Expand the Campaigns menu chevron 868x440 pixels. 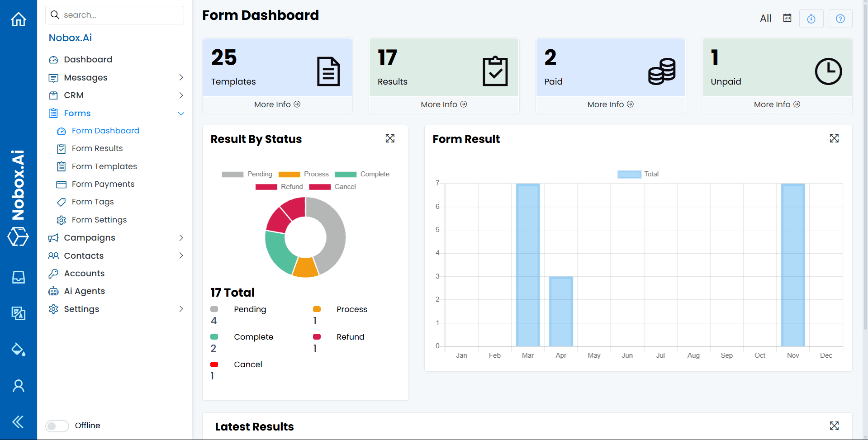click(181, 238)
